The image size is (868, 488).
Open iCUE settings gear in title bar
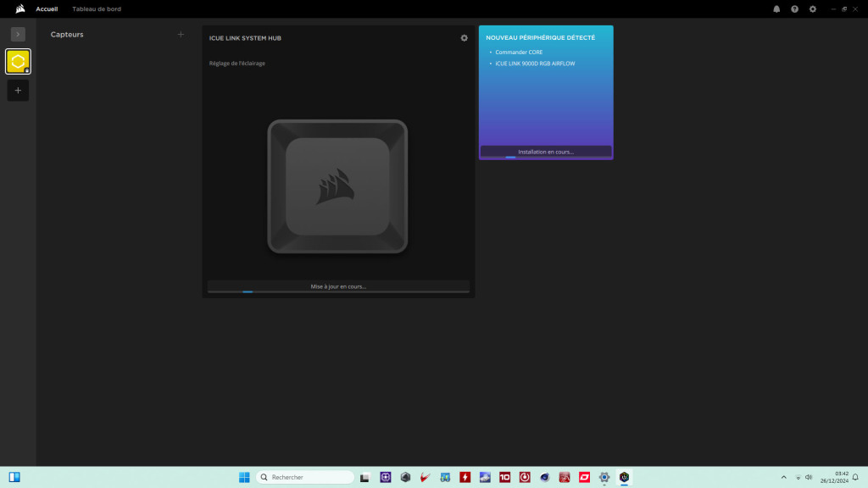[813, 8]
